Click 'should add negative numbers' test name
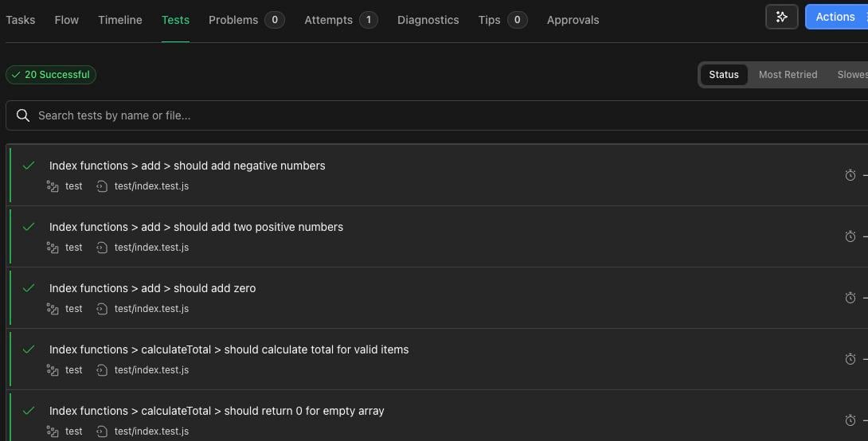 (x=187, y=166)
